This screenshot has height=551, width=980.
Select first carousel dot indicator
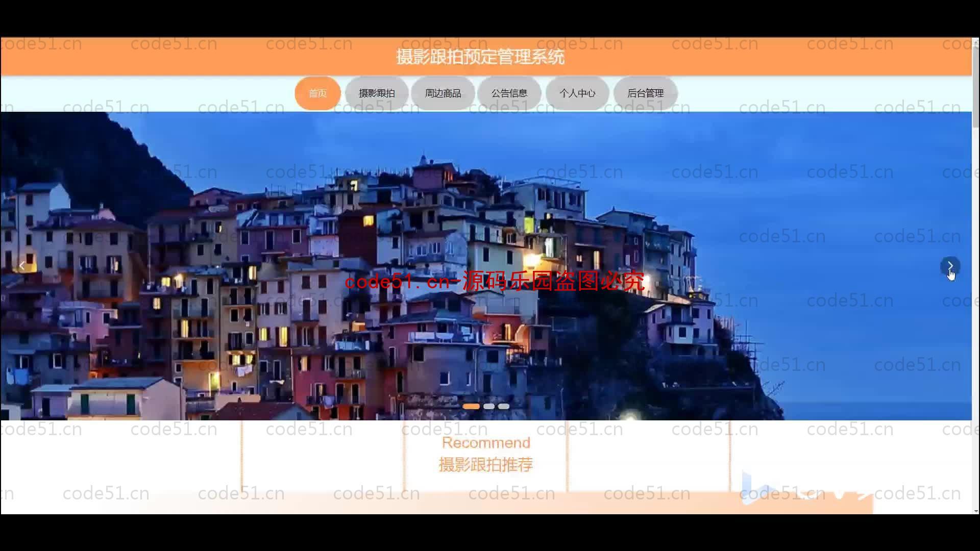[x=471, y=406]
